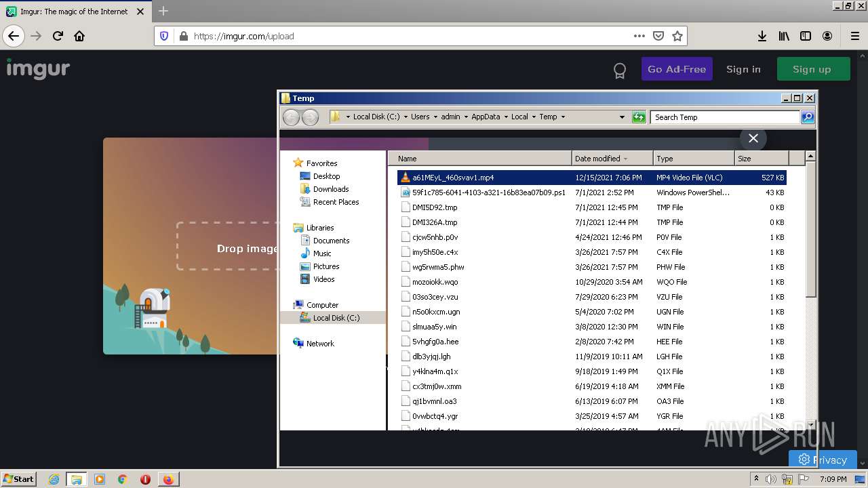Go to the Firefox home page
This screenshot has width=868, height=488.
(x=79, y=36)
